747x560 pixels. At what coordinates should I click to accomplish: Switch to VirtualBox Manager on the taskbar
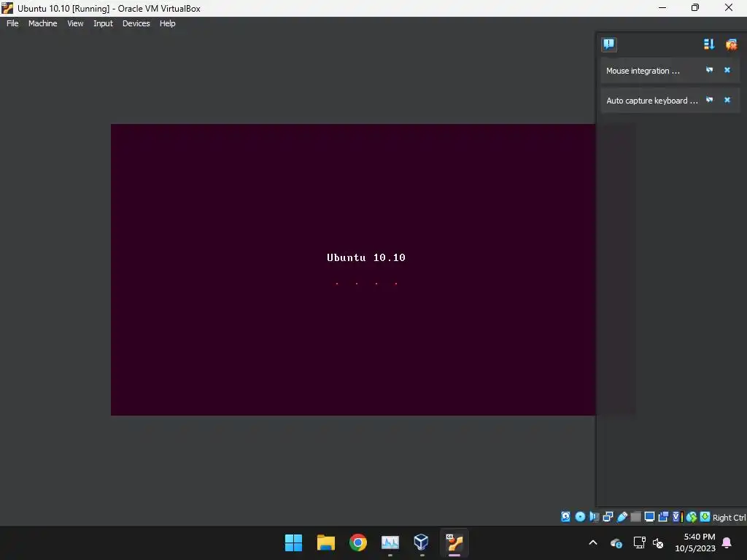(x=421, y=542)
